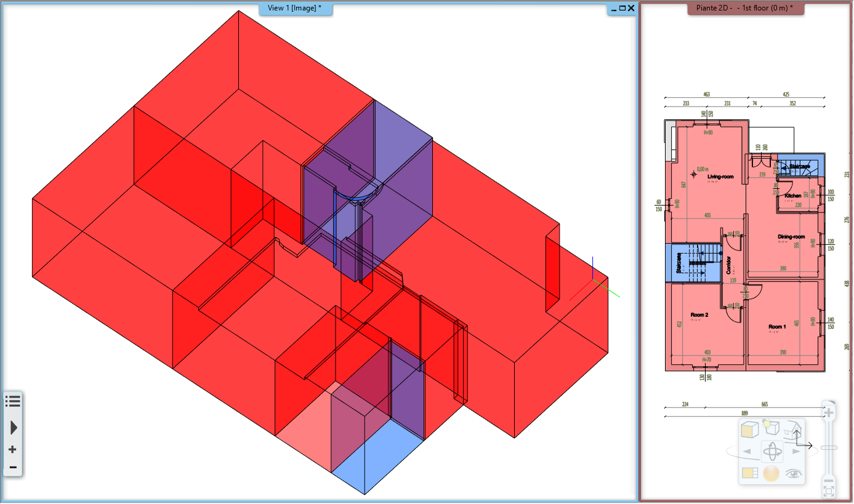Click the zoom slider handle
Screen dimensions: 854x504
point(829,447)
